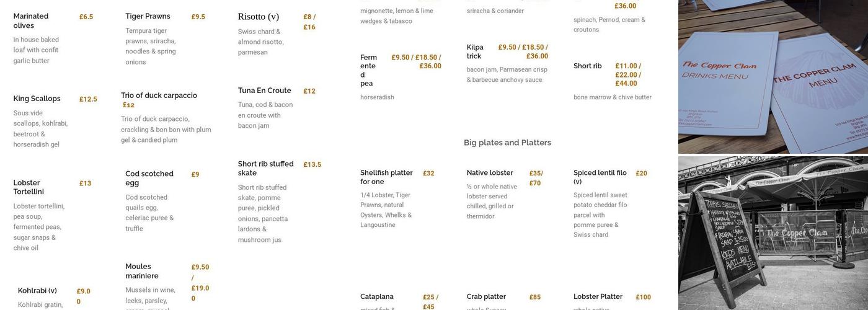Open the Tuna En Croute item
Image resolution: width=868 pixels, height=310 pixels.
coord(264,91)
